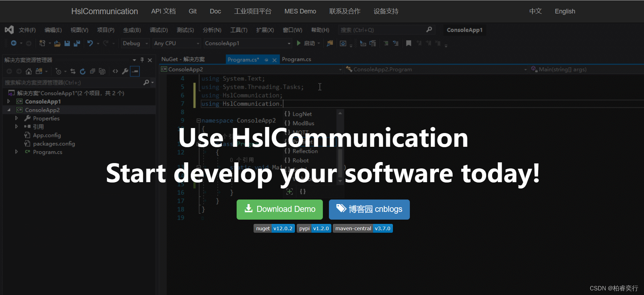Open 设备支持 in the navbar
This screenshot has width=644, height=295.
click(x=386, y=11)
